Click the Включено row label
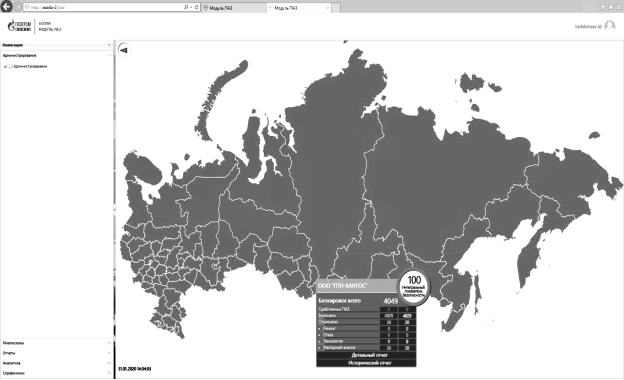Viewport: 624px width, 380px height. (x=327, y=316)
